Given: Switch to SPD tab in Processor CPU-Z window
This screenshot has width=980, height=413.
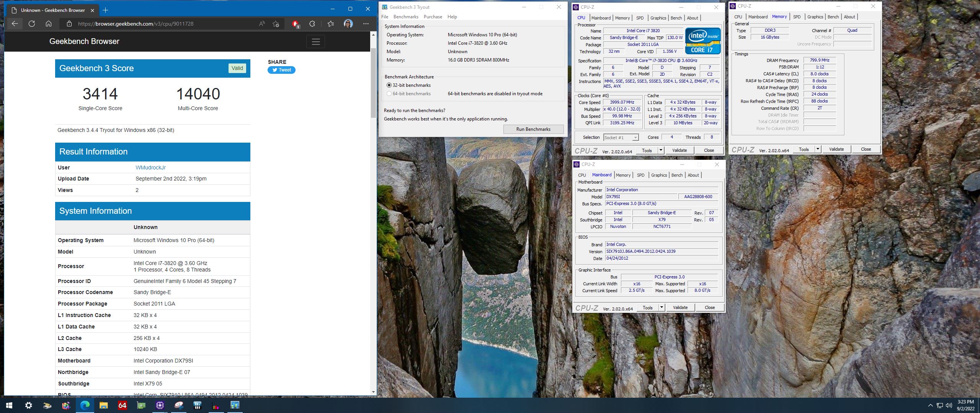Looking at the screenshot, I should [x=640, y=18].
